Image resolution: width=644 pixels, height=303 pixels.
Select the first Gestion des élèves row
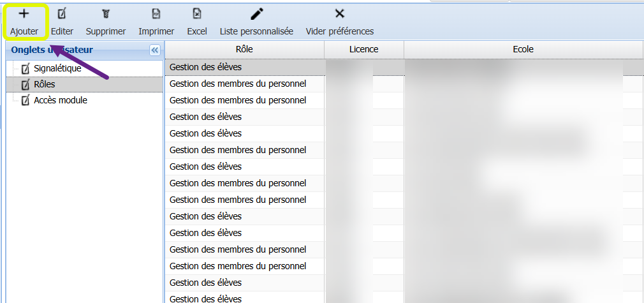[x=206, y=67]
